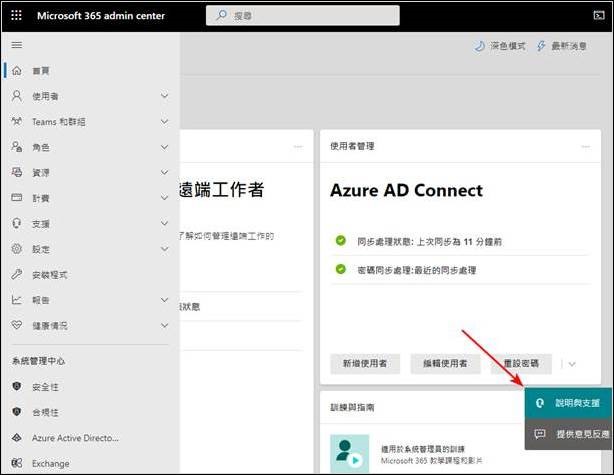Click the 新增使用者 button
Screen dimensions: 614x475
click(365, 363)
